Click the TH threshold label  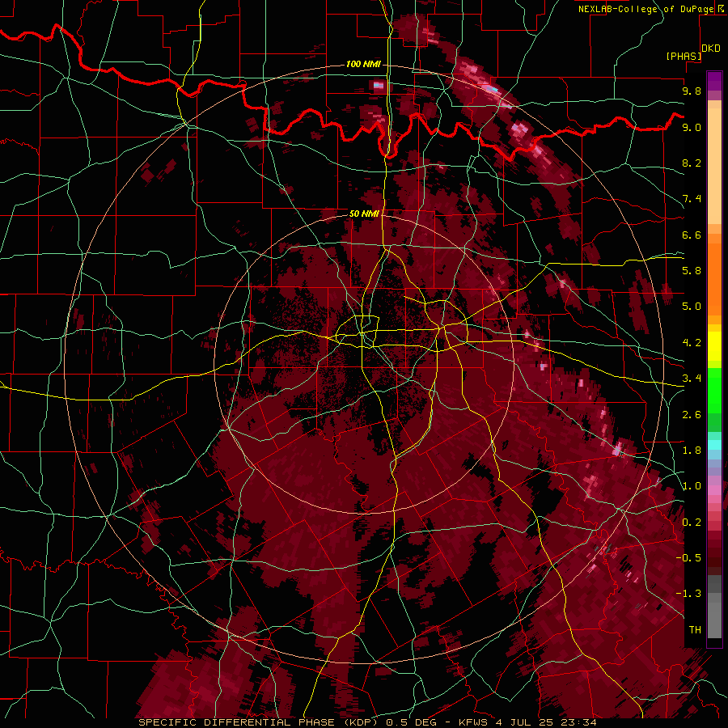pos(695,630)
